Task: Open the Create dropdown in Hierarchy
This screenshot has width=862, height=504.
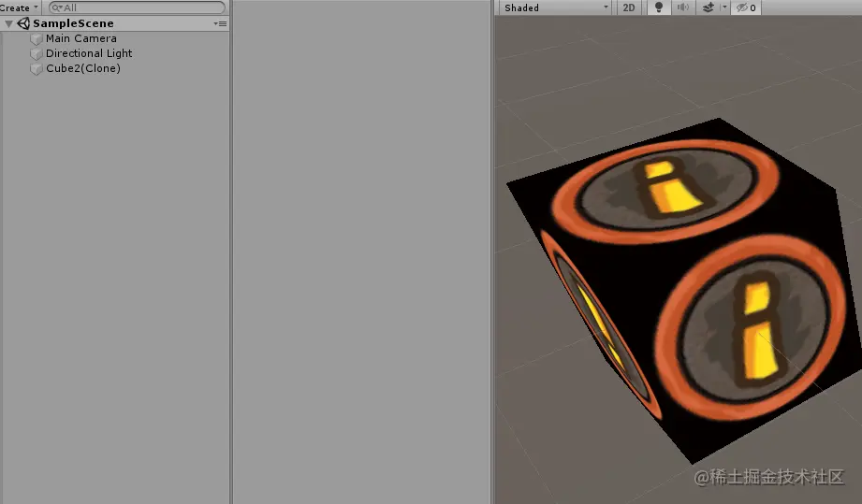Action: coord(20,7)
